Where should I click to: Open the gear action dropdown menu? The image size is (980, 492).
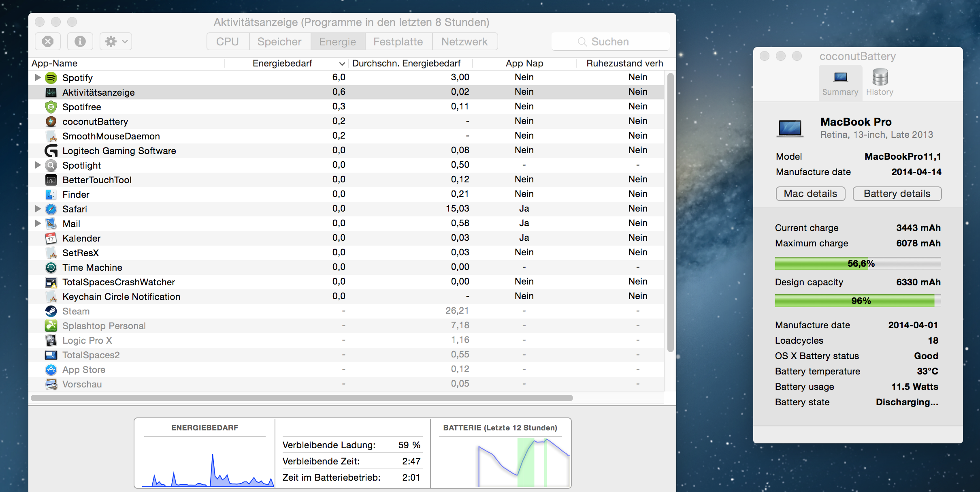coord(116,41)
